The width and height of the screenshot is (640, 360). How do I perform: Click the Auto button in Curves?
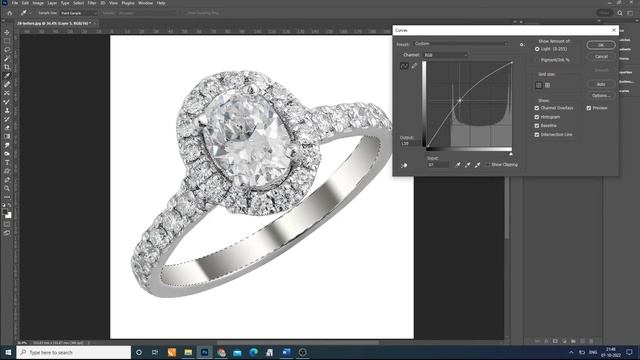coord(601,84)
